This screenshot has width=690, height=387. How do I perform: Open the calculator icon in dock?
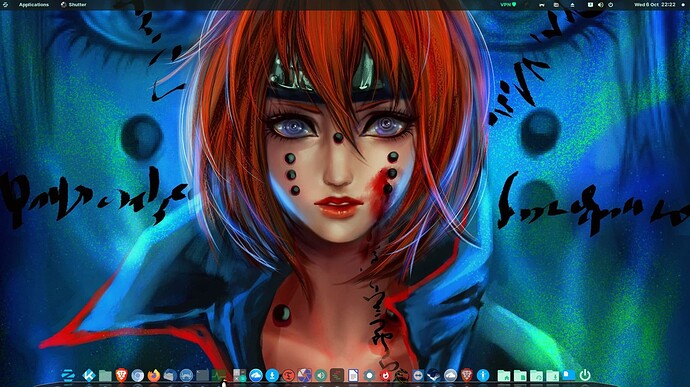coord(239,375)
